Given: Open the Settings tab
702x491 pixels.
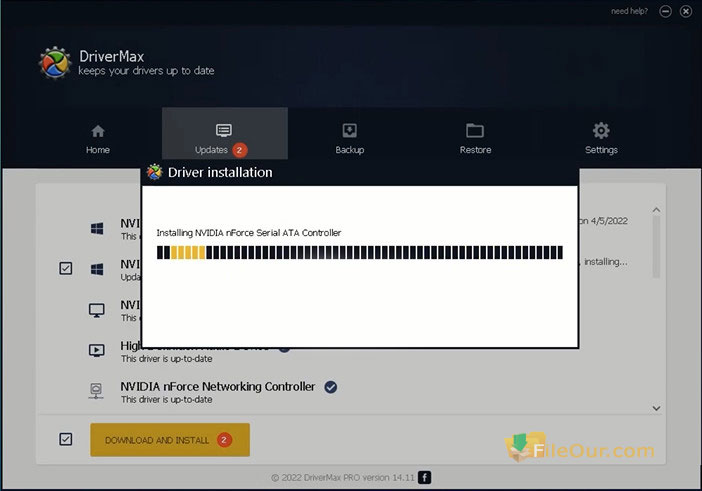Looking at the screenshot, I should coord(601,139).
